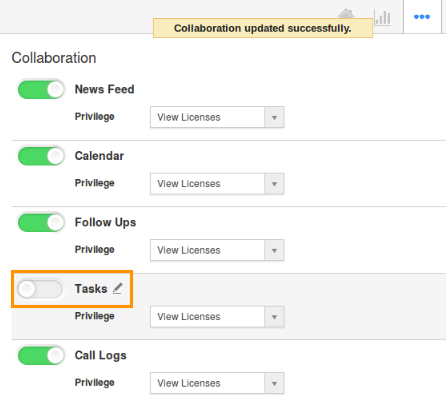Expand the Calendar privilege dropdown arrow
This screenshot has height=404, width=446.
coord(274,184)
